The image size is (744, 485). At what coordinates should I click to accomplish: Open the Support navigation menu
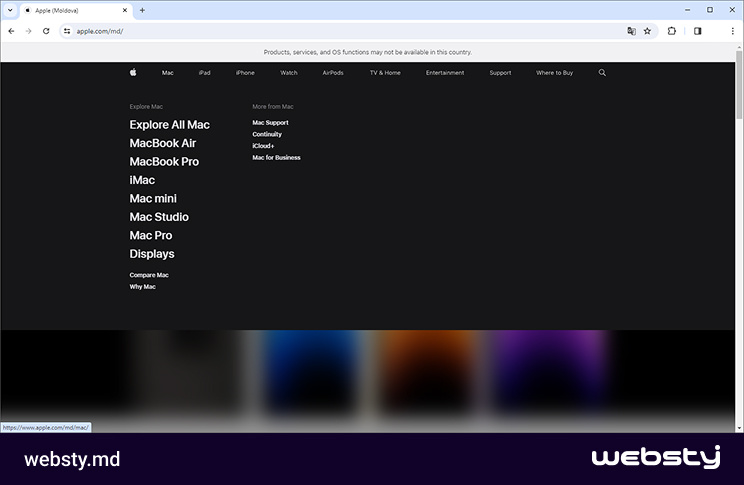500,73
